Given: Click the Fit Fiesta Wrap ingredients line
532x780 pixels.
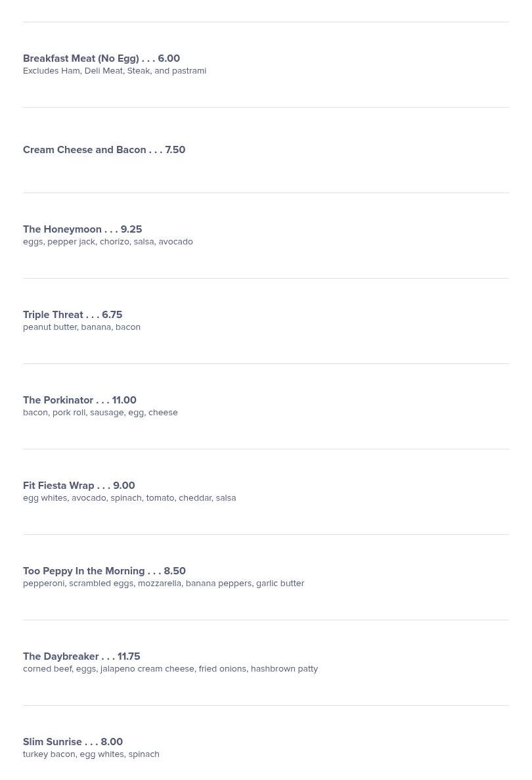Looking at the screenshot, I should [x=129, y=498].
